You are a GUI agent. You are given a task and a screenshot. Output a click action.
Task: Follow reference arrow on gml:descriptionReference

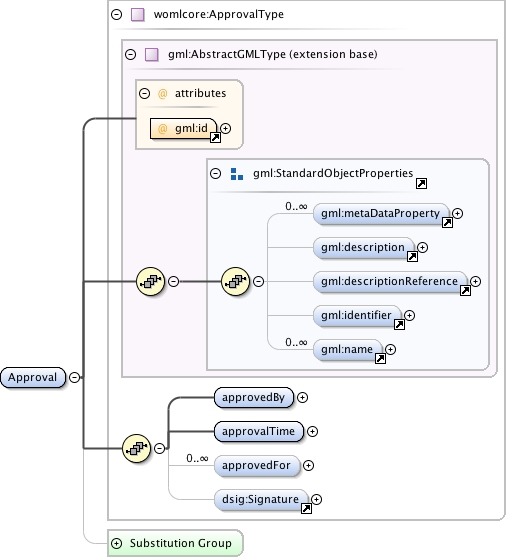pos(465,291)
